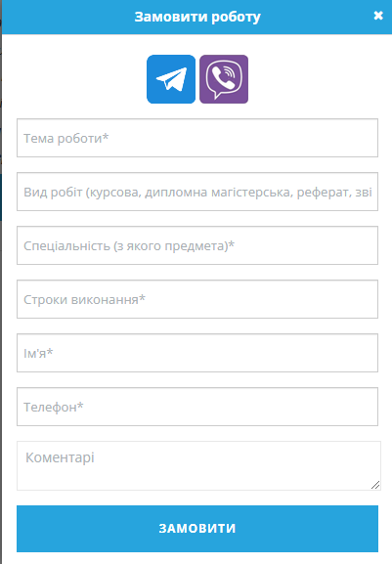The height and width of the screenshot is (564, 392).
Task: Click the Тема роботи input field
Action: pyautogui.click(x=197, y=138)
